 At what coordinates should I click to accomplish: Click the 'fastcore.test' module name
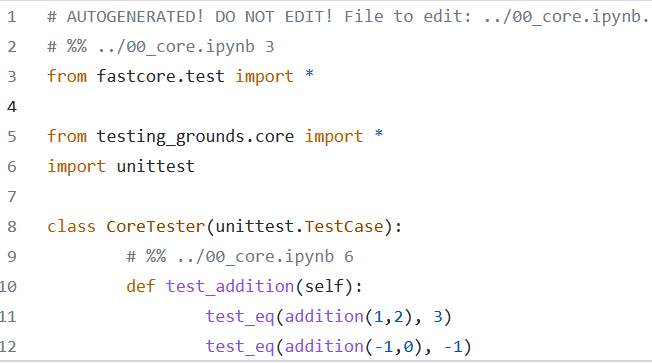pos(161,77)
